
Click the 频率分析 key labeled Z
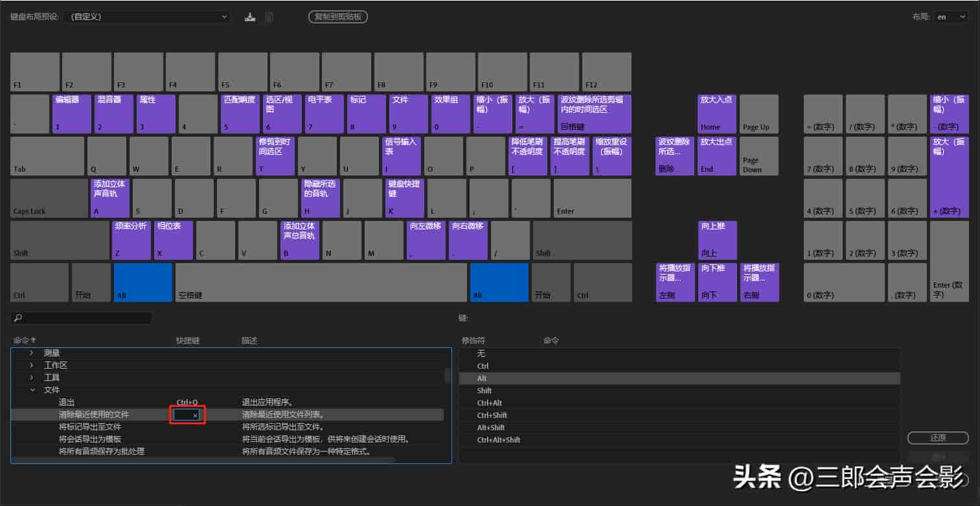tap(131, 240)
